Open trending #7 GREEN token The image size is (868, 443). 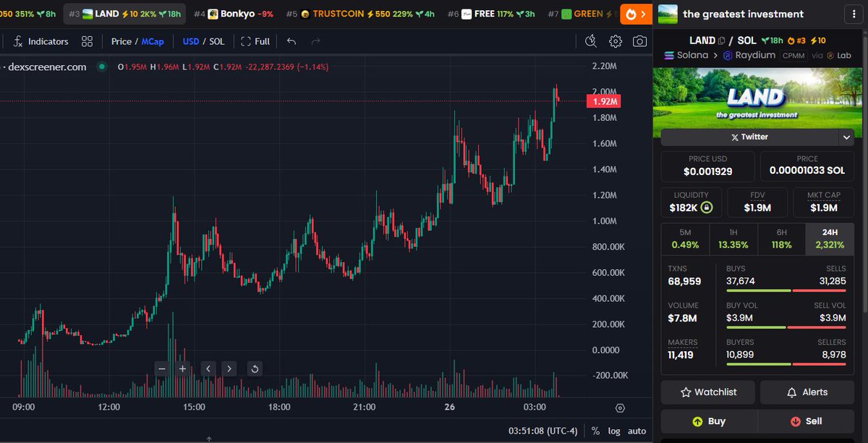tap(582, 14)
